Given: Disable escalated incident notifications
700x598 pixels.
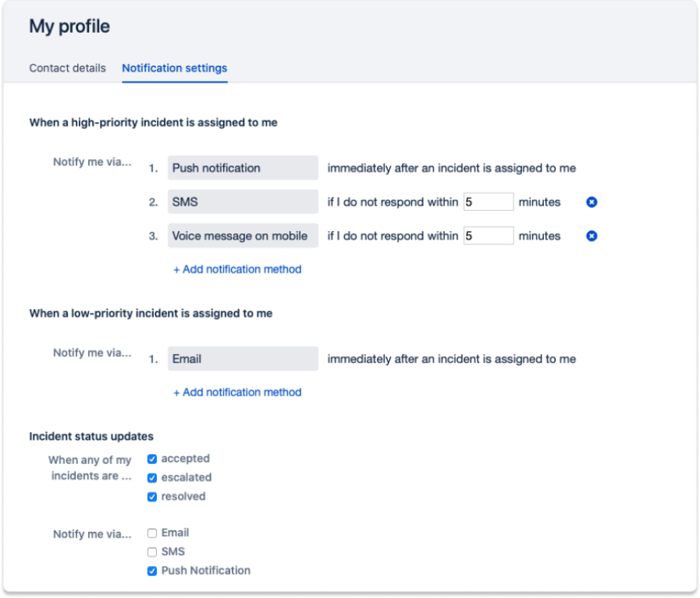Looking at the screenshot, I should pos(152,478).
